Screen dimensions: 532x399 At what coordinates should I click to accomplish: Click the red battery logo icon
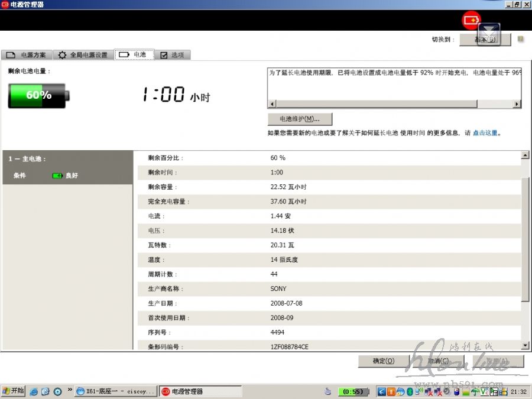click(x=471, y=21)
